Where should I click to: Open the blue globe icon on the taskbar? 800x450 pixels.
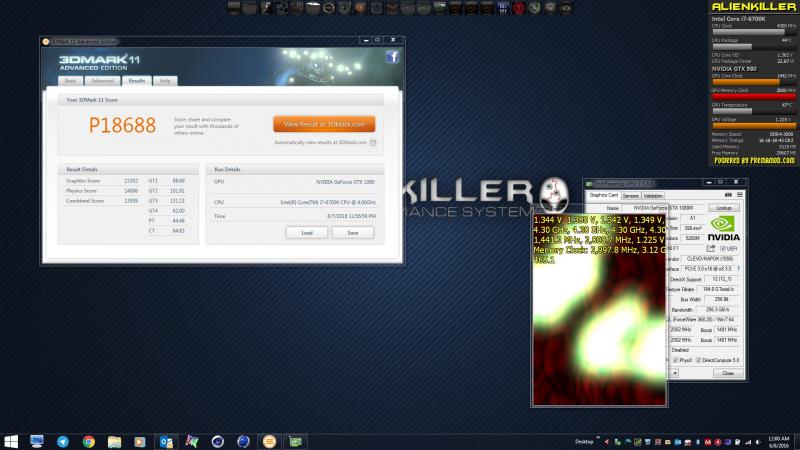click(243, 441)
